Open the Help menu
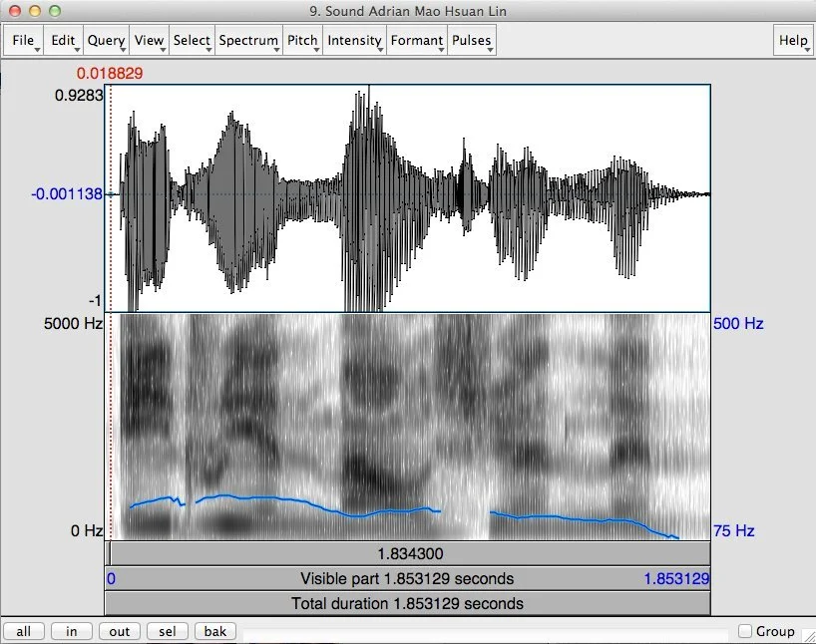 (792, 41)
